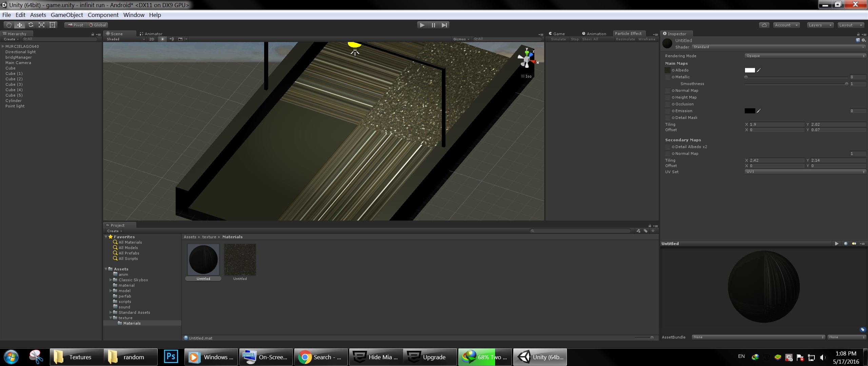The image size is (868, 366).
Task: Select the Rotate tool in toolbar
Action: 31,25
